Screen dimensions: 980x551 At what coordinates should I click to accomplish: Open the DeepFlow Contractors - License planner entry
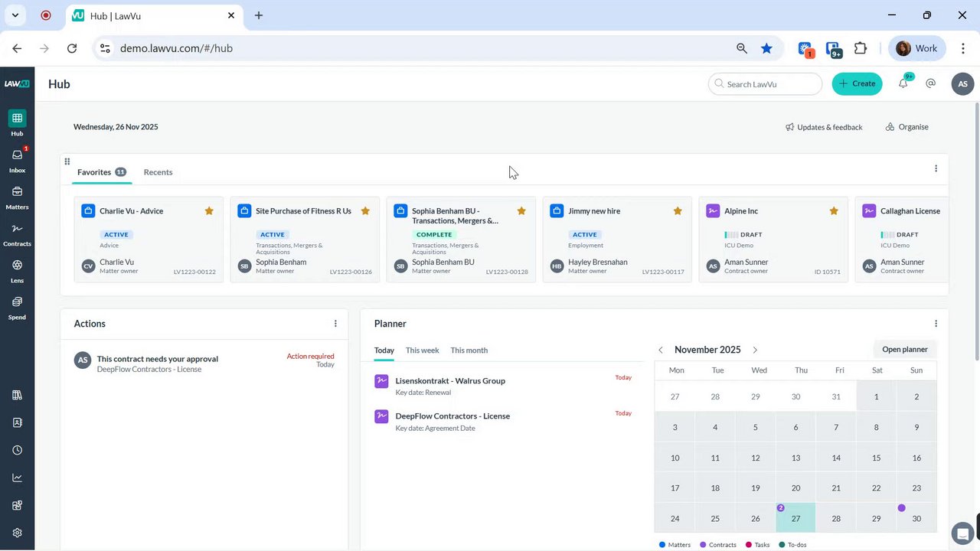[504, 421]
